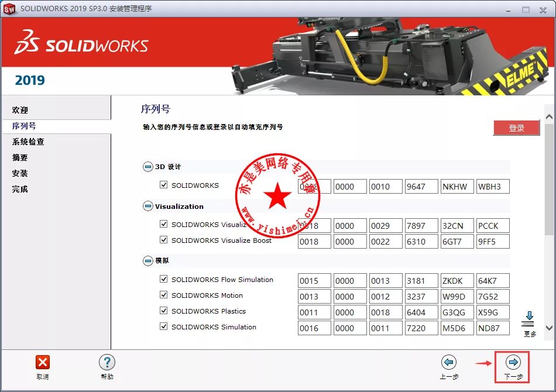Click Visualize serial field 32CN
The image size is (556, 392).
457,226
